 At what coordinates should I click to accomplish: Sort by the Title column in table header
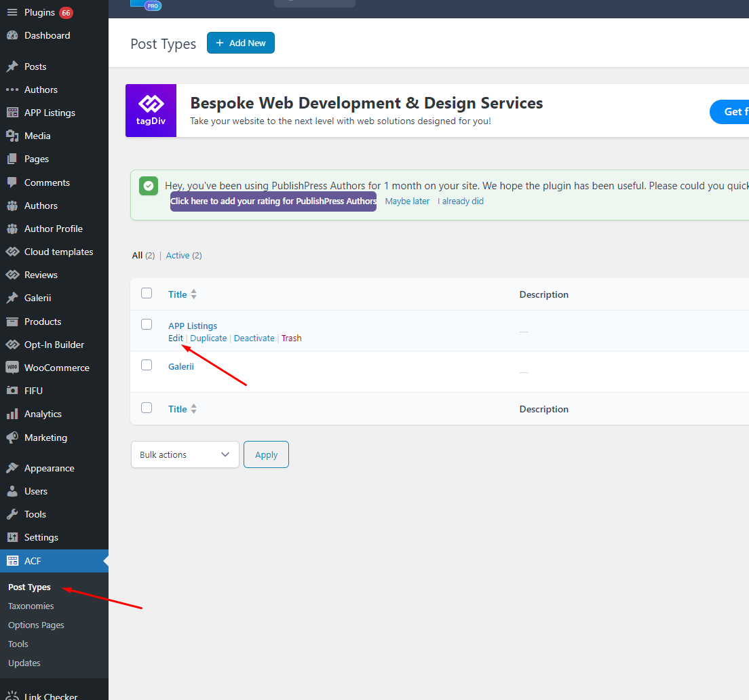pyautogui.click(x=182, y=294)
